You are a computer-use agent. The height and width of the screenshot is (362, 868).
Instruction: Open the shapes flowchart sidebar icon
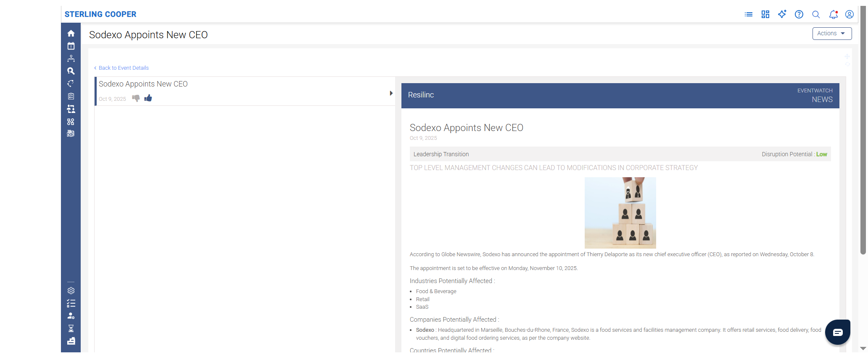(71, 122)
